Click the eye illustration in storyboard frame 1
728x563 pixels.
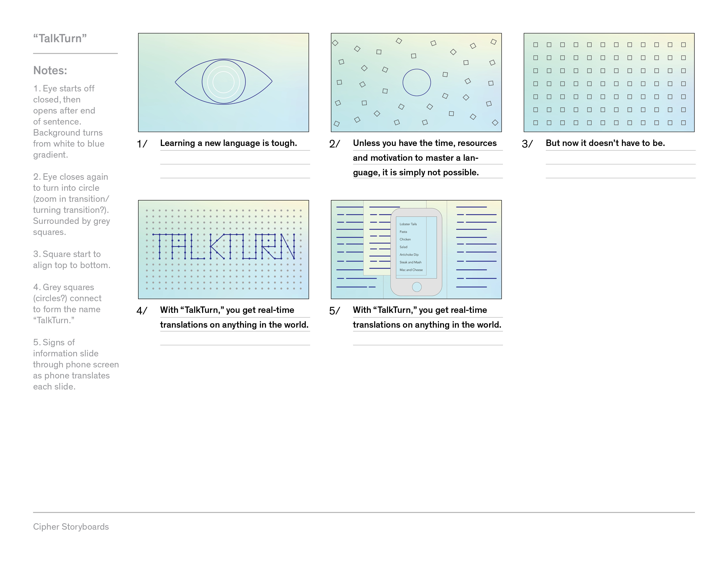pos(224,82)
